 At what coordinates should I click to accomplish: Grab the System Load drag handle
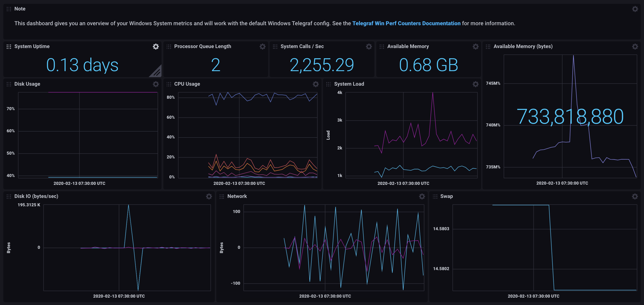(328, 84)
